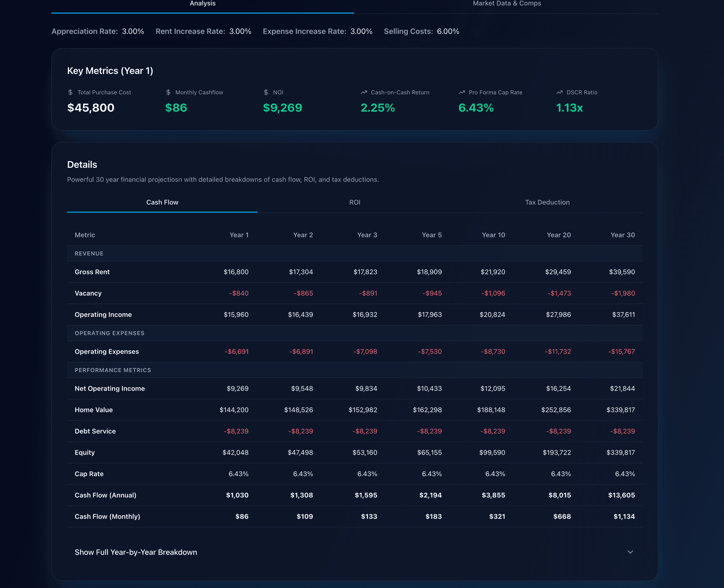Switch to the Market Data & Comps tab

point(507,4)
